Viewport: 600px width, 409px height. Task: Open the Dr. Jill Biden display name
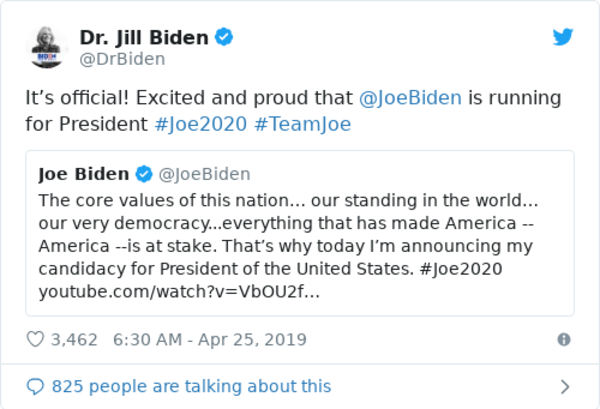144,38
